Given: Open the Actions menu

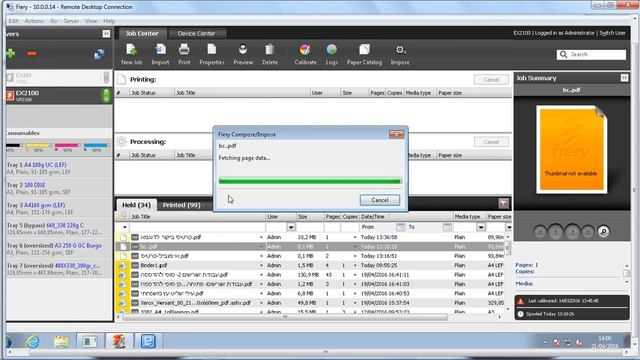Looking at the screenshot, I should coord(34,21).
